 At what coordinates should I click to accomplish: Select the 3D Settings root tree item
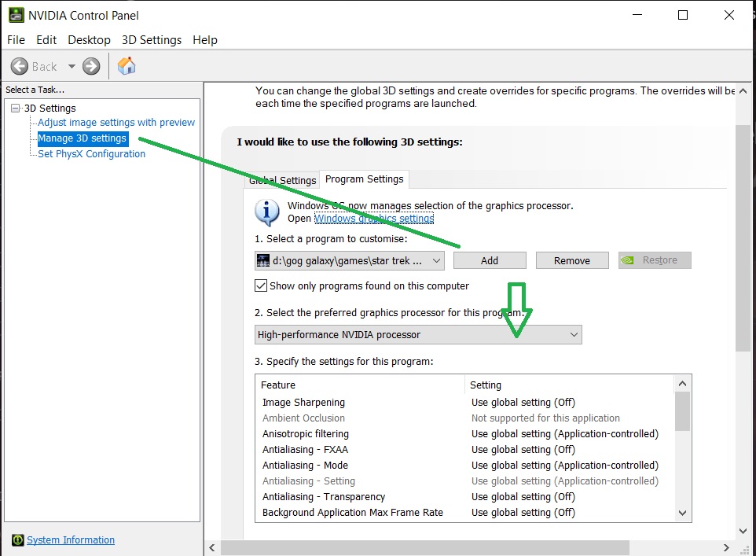[x=50, y=108]
